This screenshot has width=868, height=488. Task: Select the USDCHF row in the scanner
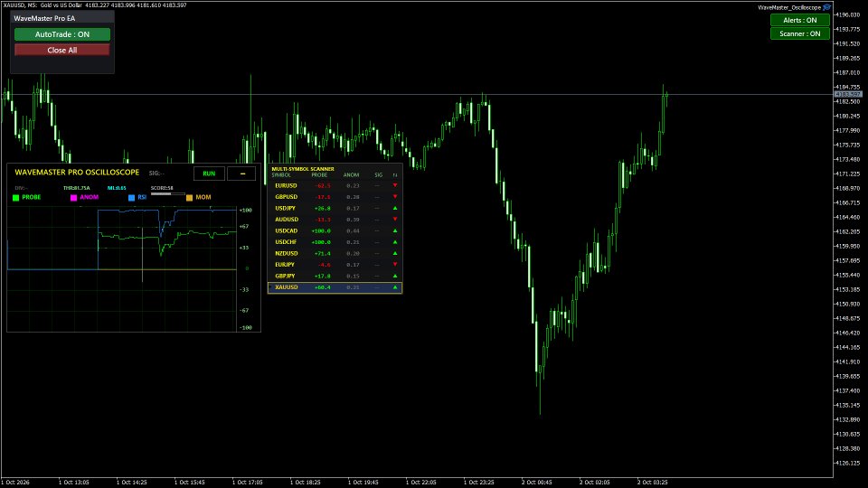point(335,242)
